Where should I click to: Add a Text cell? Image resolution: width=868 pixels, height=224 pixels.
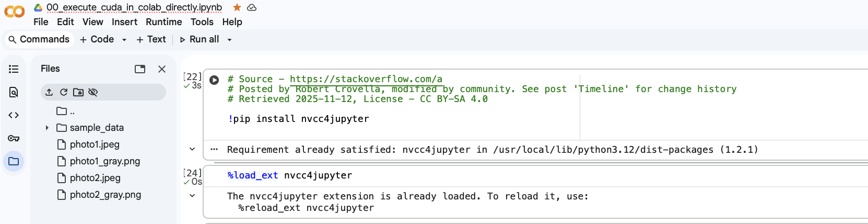tap(151, 39)
